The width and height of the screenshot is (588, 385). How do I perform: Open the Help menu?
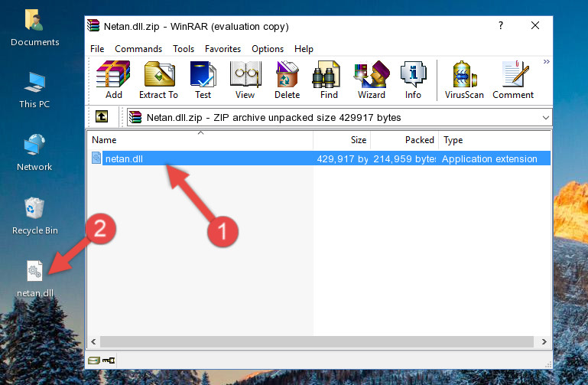(304, 49)
